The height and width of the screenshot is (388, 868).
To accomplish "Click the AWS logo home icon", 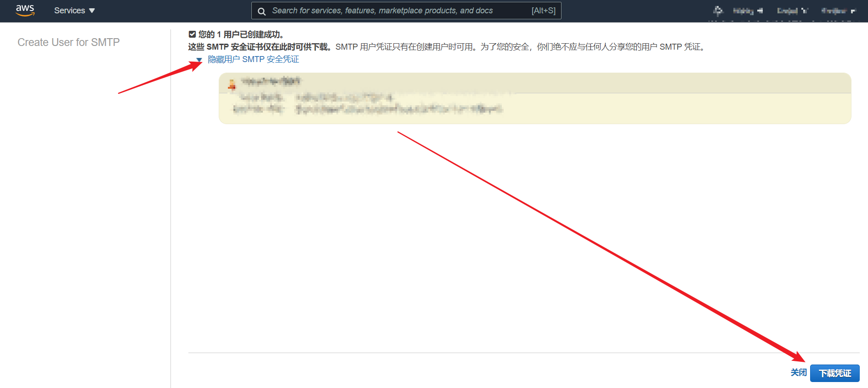I will click(25, 11).
